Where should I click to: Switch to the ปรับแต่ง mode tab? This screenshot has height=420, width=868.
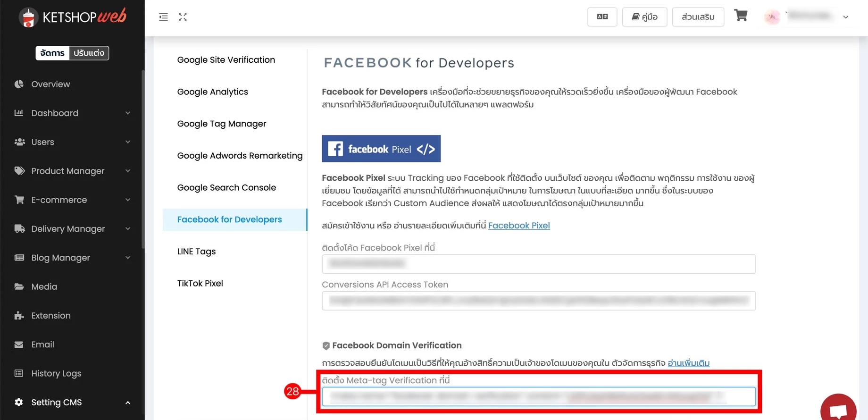(x=89, y=53)
